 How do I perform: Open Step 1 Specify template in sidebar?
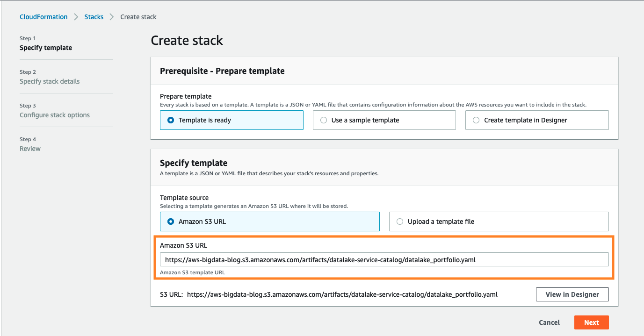point(46,48)
